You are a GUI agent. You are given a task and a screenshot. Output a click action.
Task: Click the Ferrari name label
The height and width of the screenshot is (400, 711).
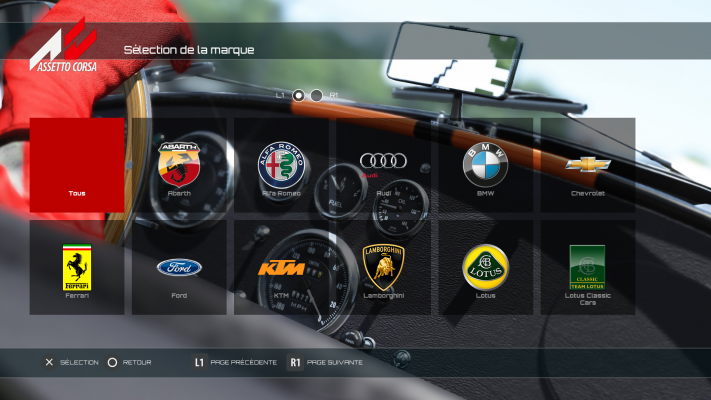click(x=77, y=295)
